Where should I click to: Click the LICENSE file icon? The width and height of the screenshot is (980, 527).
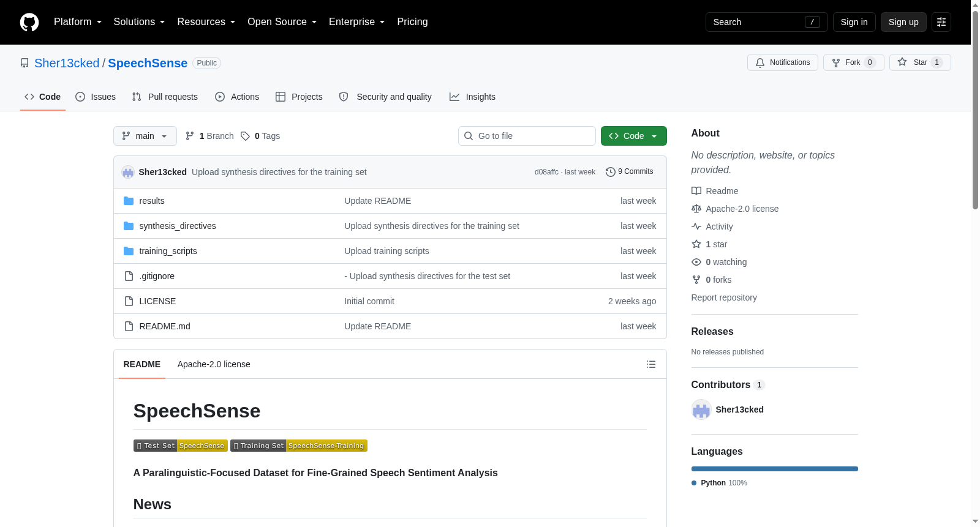pyautogui.click(x=129, y=301)
